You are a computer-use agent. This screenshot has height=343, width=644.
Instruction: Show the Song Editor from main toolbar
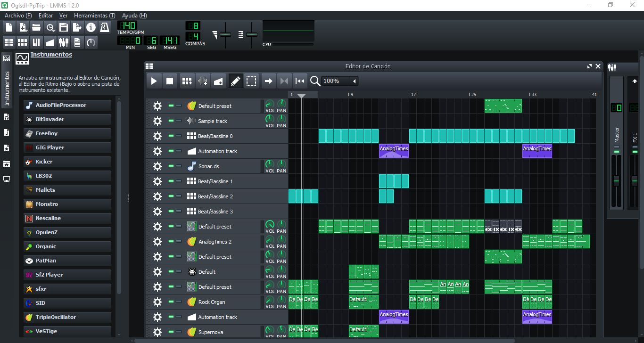tap(9, 42)
